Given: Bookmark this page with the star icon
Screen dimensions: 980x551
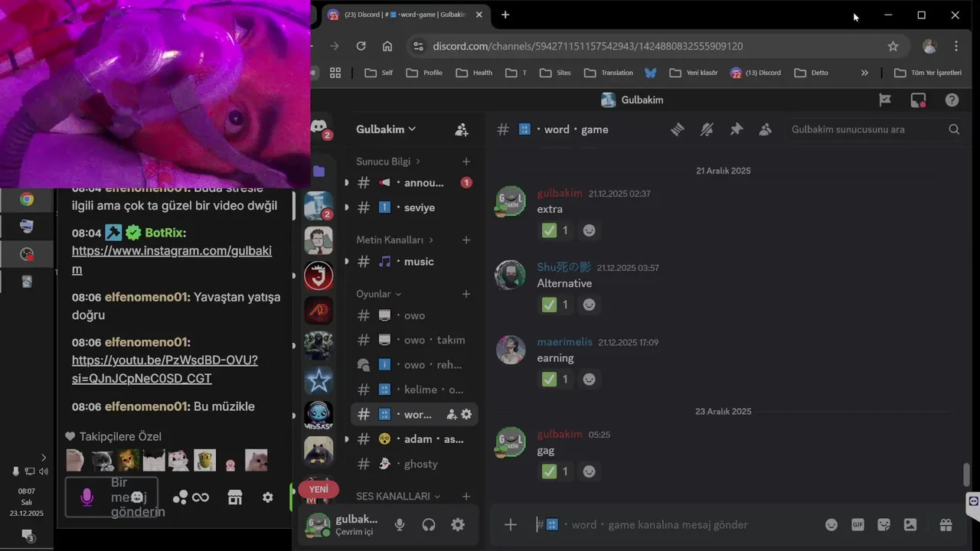Looking at the screenshot, I should pyautogui.click(x=893, y=46).
